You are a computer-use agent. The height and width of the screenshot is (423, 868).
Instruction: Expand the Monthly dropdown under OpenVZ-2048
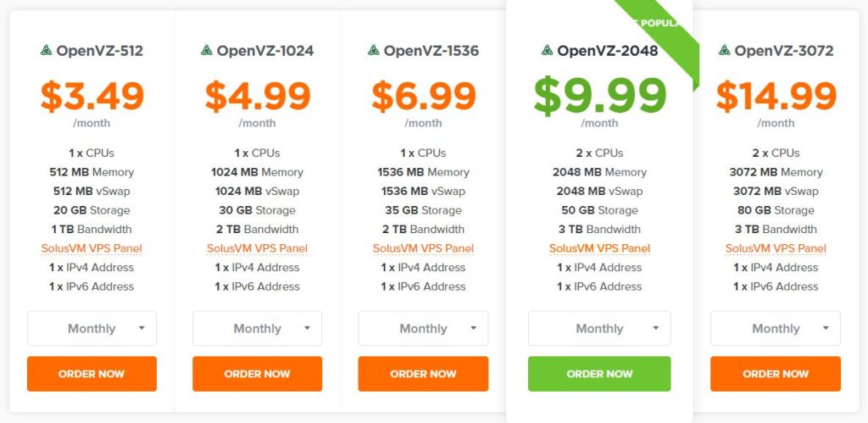[599, 328]
